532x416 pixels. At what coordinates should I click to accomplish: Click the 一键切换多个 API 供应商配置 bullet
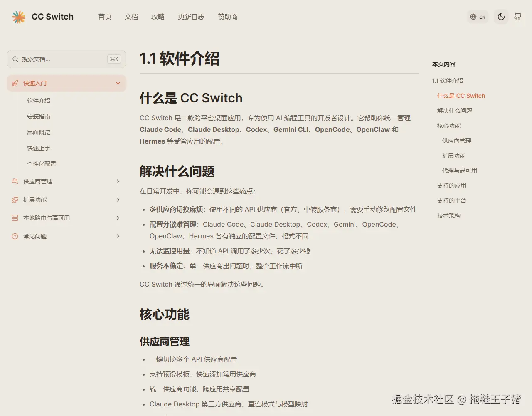pyautogui.click(x=193, y=359)
